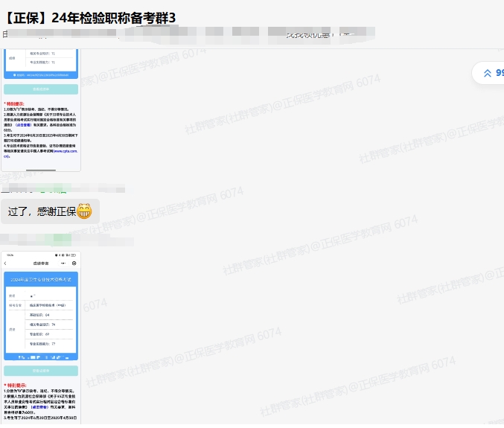Click three-dot menu in lower screenshot header
This screenshot has width=504, height=428.
(63, 263)
